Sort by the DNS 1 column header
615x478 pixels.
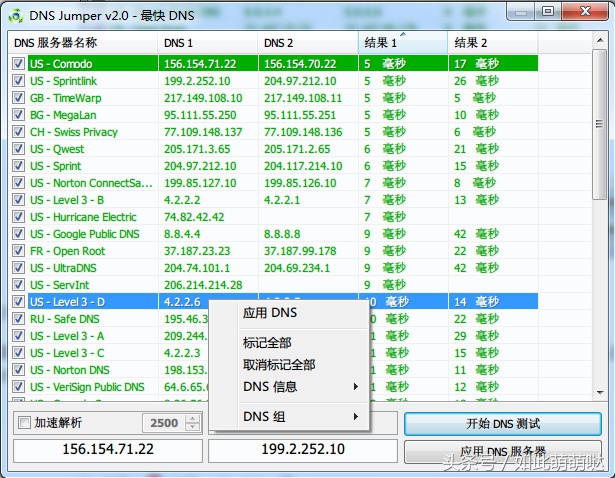pyautogui.click(x=207, y=42)
